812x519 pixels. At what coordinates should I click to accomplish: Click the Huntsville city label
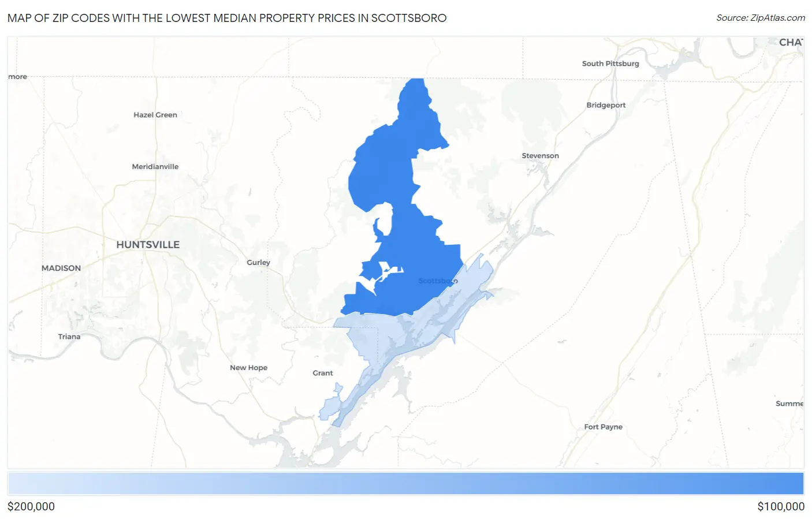(x=148, y=245)
